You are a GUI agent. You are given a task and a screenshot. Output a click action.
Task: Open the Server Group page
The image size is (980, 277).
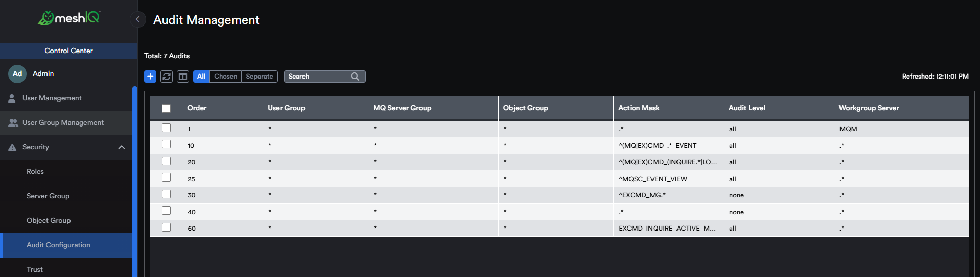pos(66,196)
